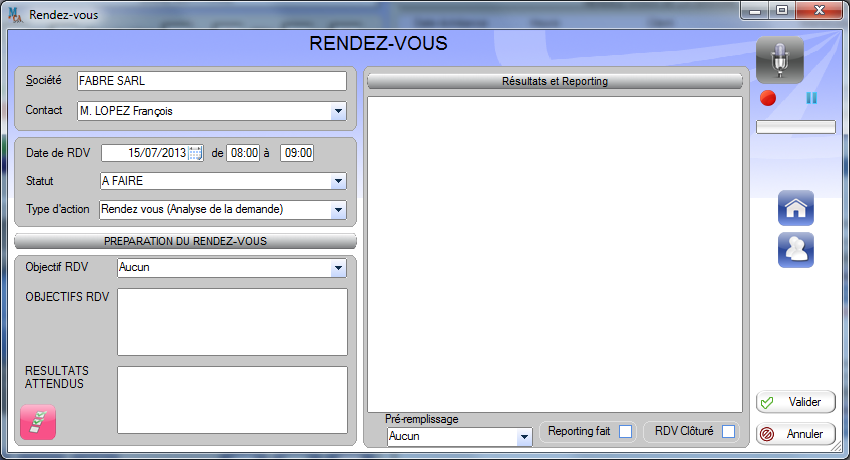850x460 pixels.
Task: Click into the OBJECTIFS RDV text area
Action: click(233, 322)
